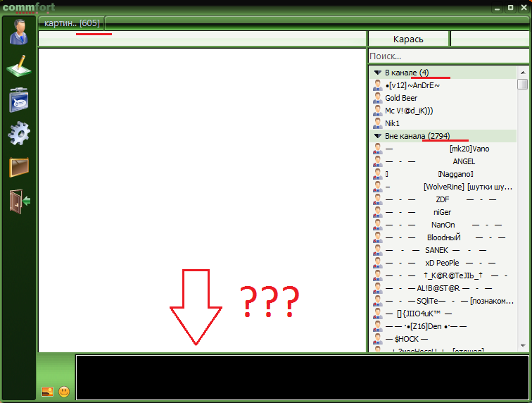
Task: Open the smiley emoticon picker
Action: [x=64, y=391]
